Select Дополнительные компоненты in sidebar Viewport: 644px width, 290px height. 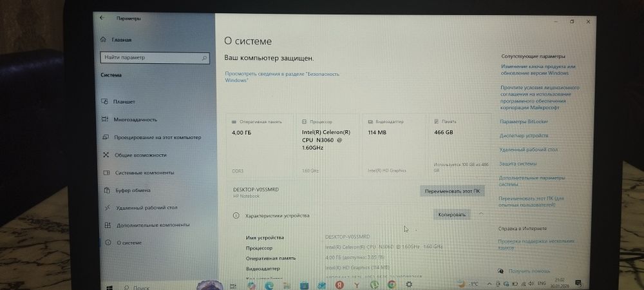(x=153, y=225)
